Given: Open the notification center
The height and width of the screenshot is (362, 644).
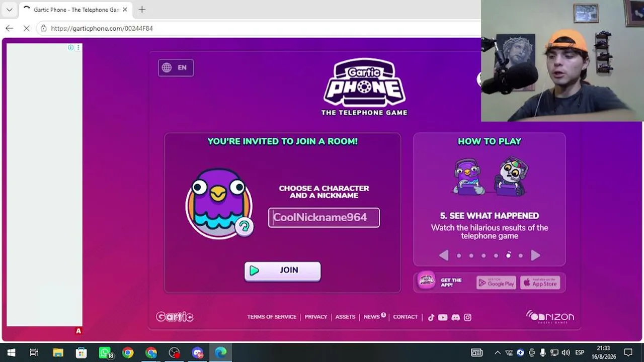Looking at the screenshot, I should [x=628, y=352].
